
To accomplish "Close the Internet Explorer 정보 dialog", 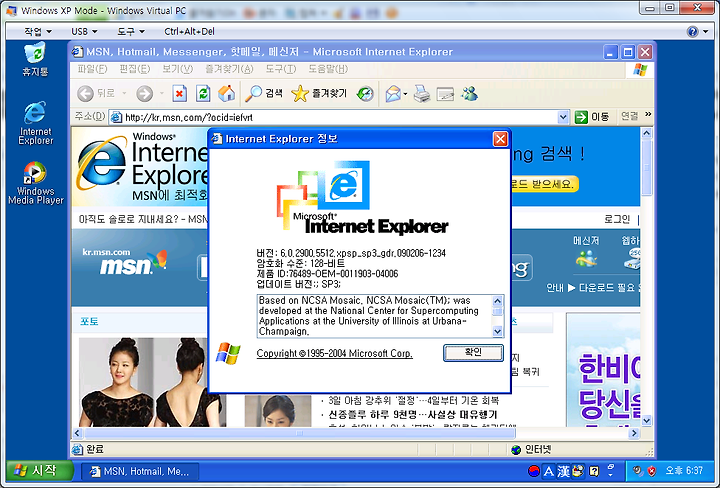I will [500, 139].
